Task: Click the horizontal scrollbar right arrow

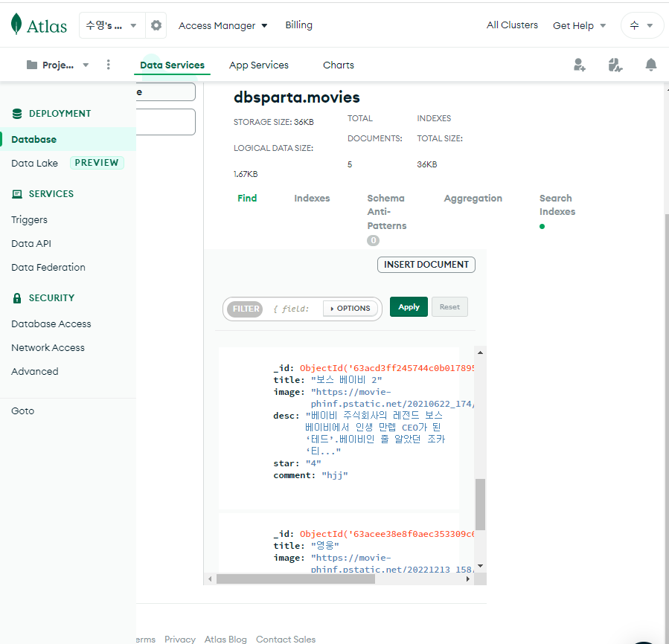Action: click(468, 579)
